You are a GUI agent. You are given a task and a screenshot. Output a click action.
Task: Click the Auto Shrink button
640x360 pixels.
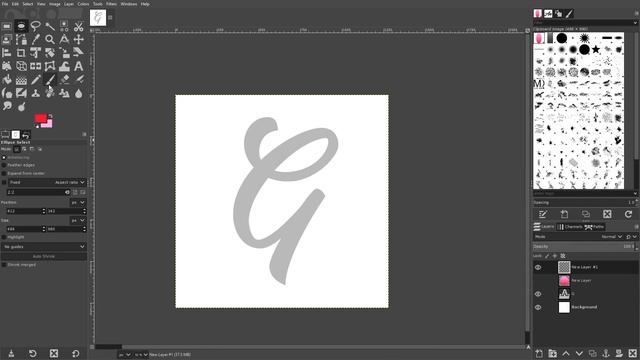click(x=44, y=256)
